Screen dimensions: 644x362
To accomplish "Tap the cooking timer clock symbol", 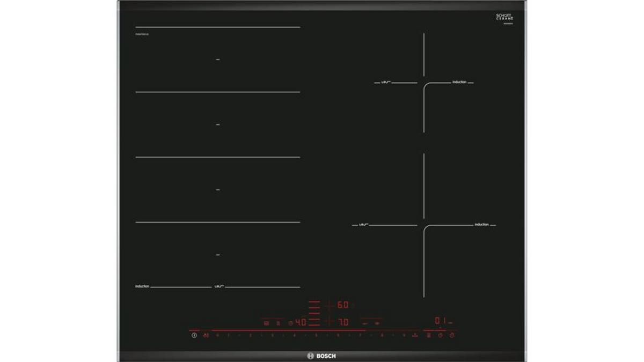I will point(440,335).
